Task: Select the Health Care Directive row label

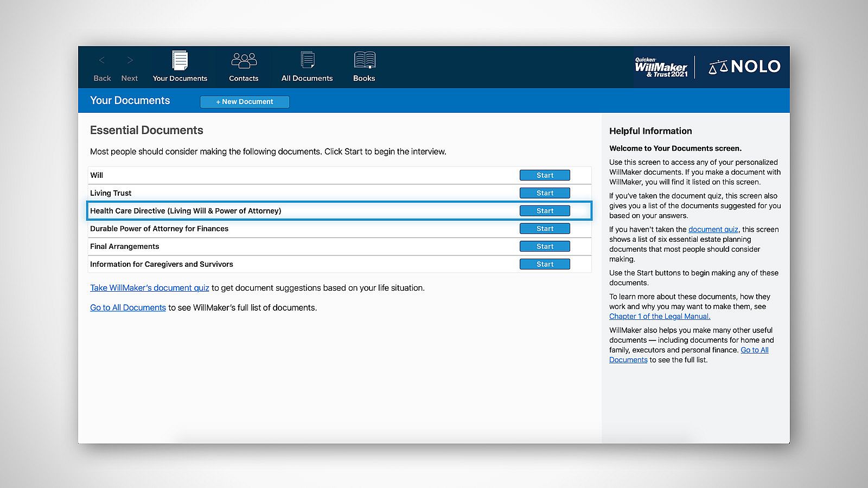Action: coord(186,211)
